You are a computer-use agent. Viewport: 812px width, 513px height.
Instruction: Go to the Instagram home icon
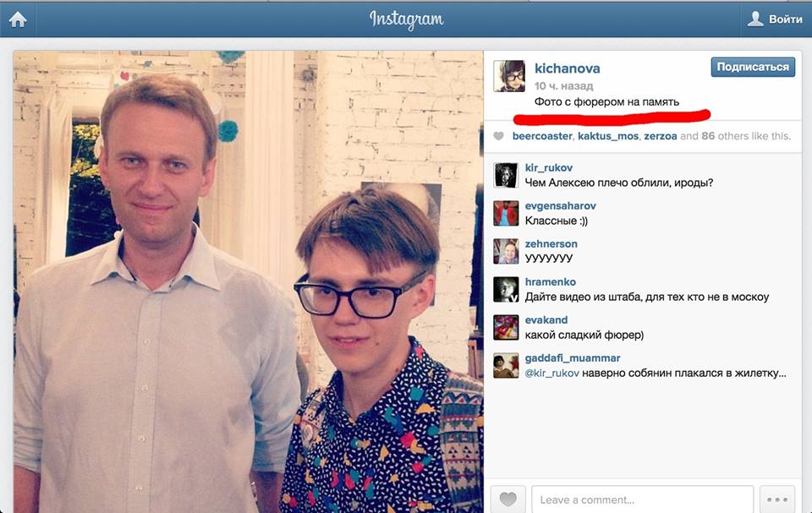18,19
